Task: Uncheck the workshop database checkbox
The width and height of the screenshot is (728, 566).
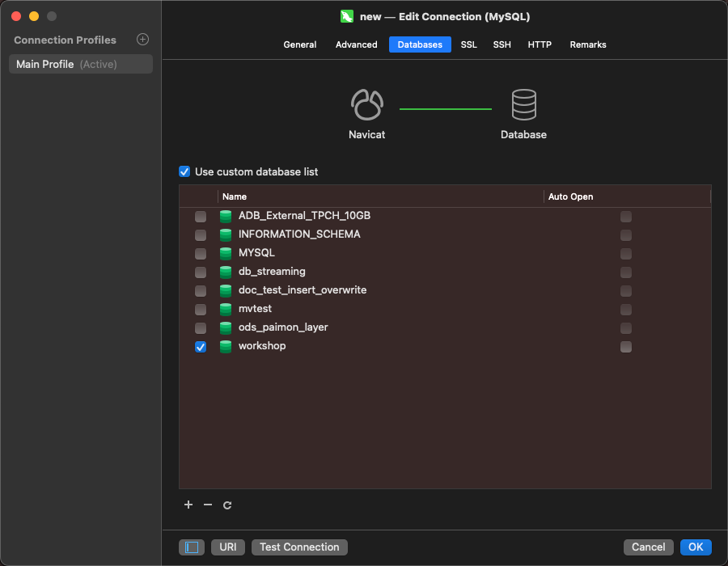Action: 201,347
